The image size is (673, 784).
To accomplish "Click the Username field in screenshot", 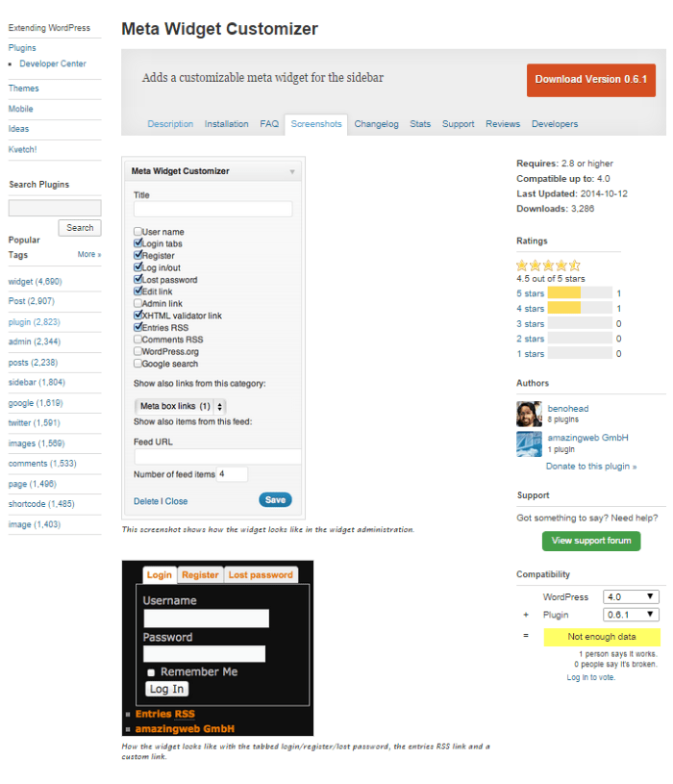I will [x=207, y=619].
